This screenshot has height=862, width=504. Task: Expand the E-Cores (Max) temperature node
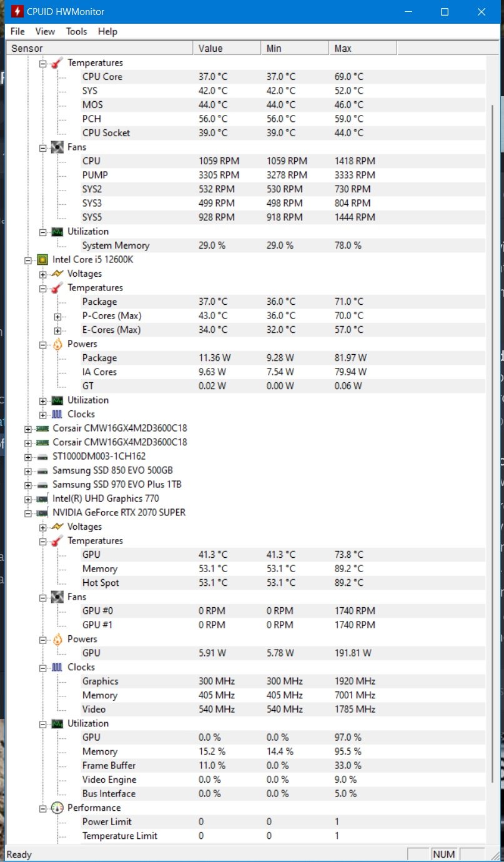click(x=58, y=330)
